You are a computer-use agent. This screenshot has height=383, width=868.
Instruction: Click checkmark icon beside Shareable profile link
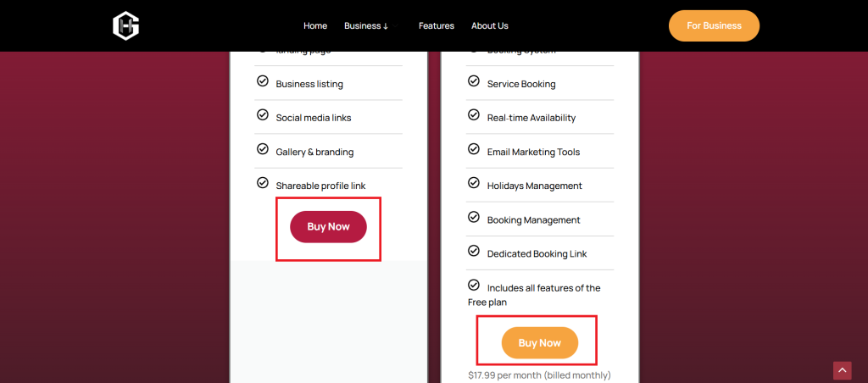click(x=262, y=184)
